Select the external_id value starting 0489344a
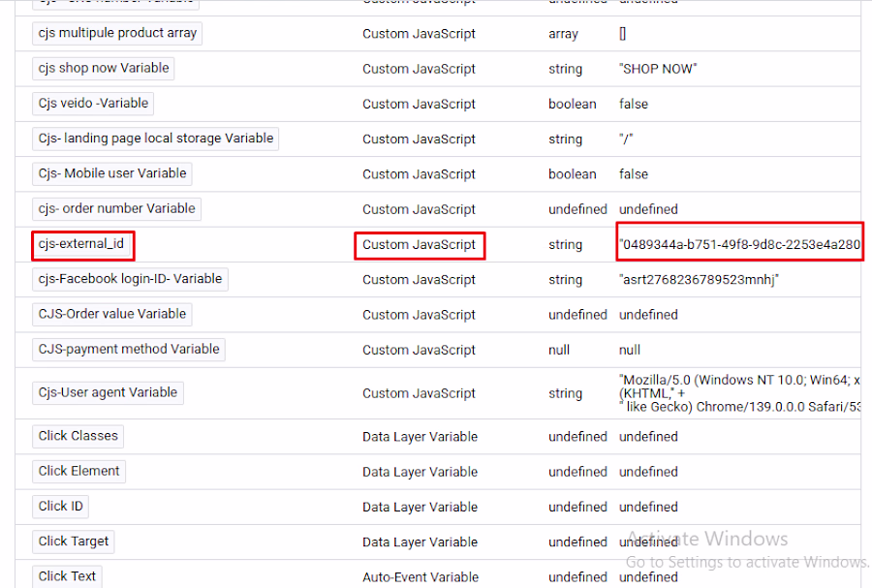 click(739, 244)
